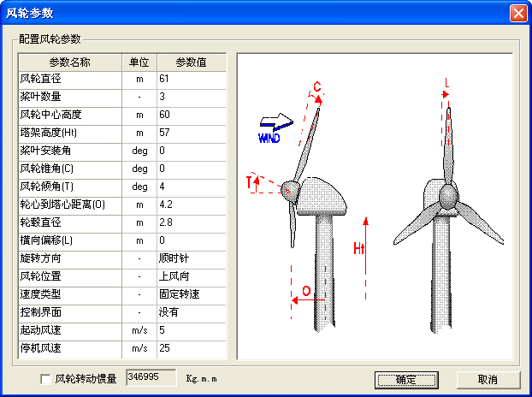Open the 风轮位置 value 上风向

click(x=191, y=276)
